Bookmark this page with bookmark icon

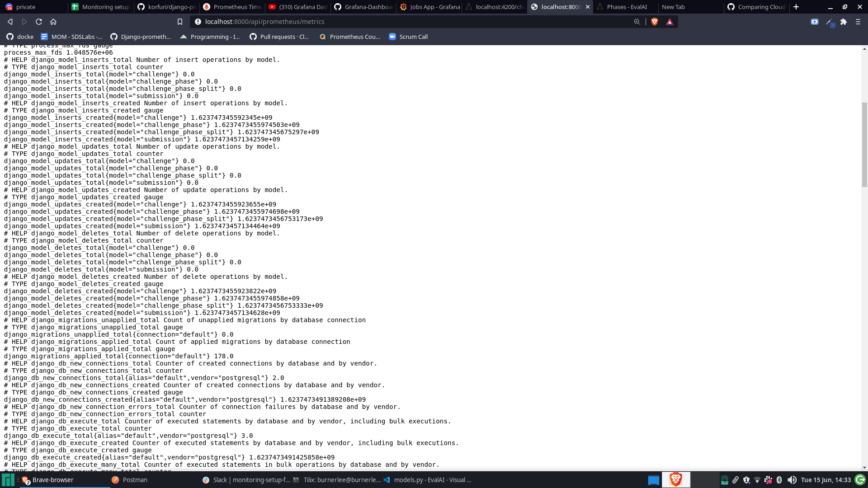[180, 22]
